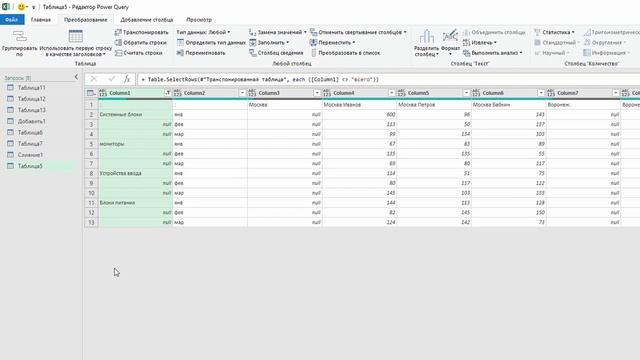This screenshot has height=360, width=640.
Task: Select the Column6 header
Action: pyautogui.click(x=509, y=93)
